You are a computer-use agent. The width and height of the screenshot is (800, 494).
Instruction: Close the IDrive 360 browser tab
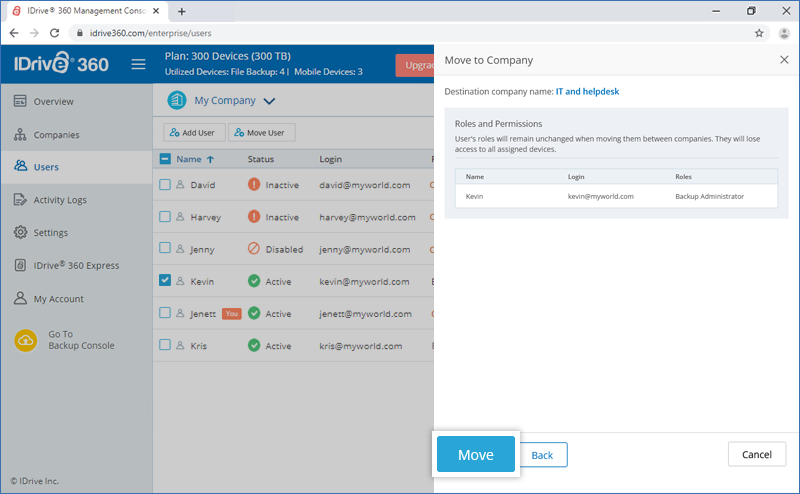point(156,11)
